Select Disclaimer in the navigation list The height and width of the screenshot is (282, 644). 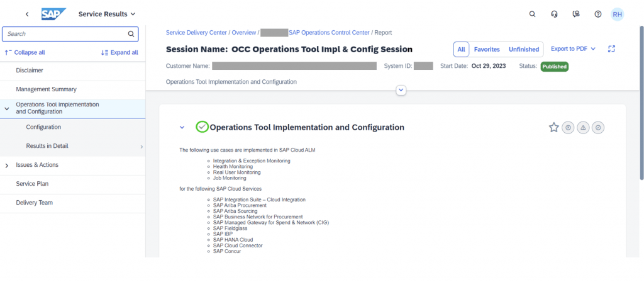pos(30,70)
